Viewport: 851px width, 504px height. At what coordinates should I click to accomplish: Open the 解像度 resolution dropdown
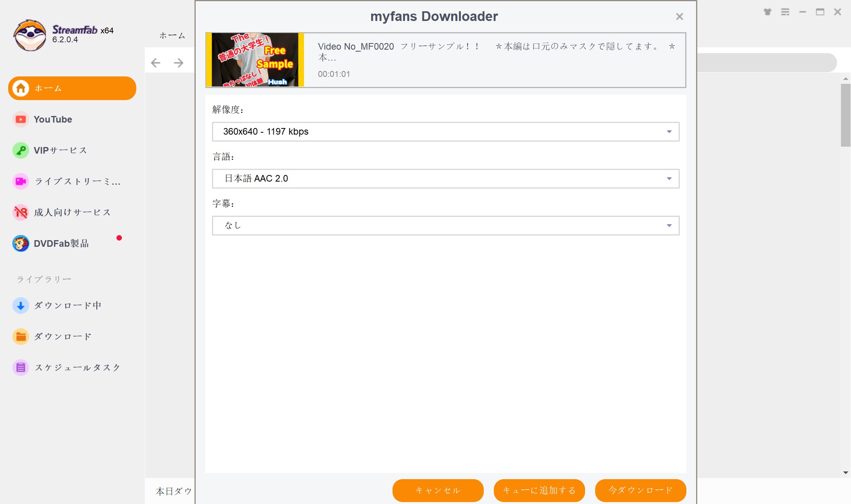(x=446, y=132)
